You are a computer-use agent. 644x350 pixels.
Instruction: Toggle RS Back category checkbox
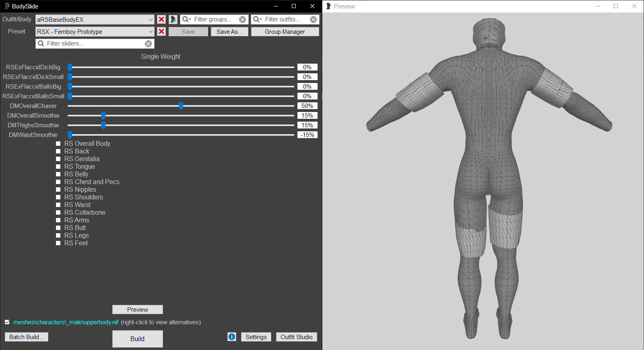point(58,151)
